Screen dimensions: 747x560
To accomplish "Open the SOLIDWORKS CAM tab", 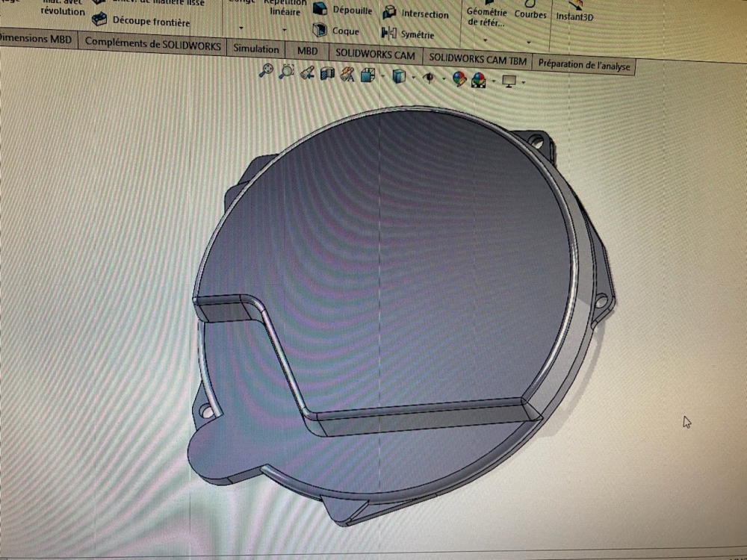I will [375, 54].
